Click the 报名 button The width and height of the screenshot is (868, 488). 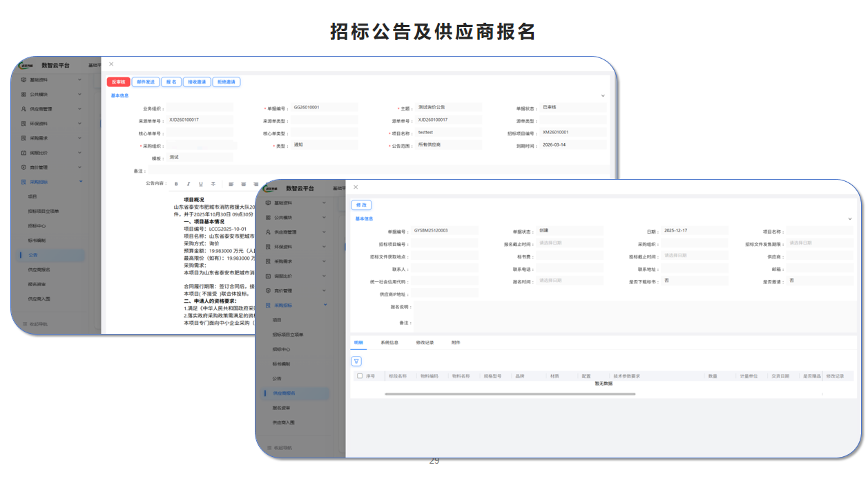171,82
